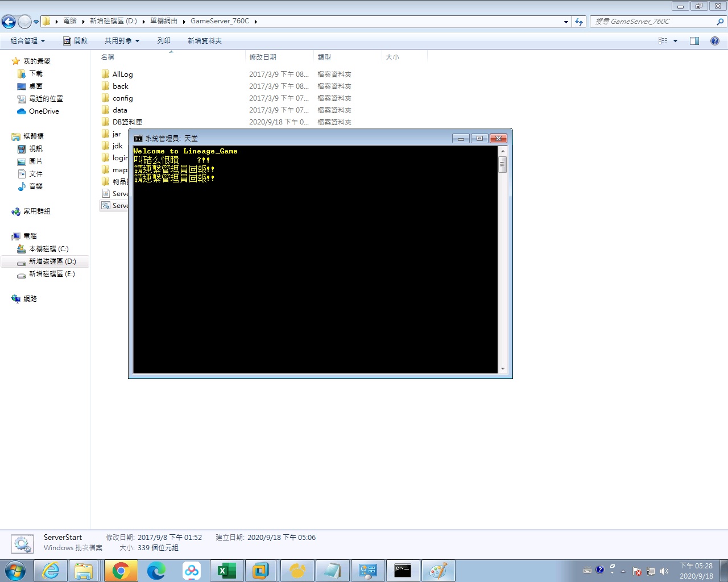
Task: Switch to the command prompt taskbar button
Action: pyautogui.click(x=403, y=571)
